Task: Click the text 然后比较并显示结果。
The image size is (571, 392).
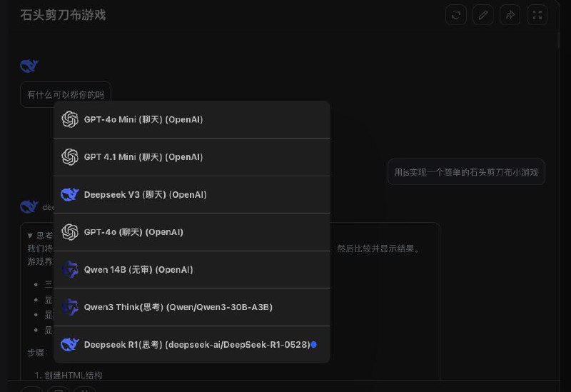Action: point(378,248)
